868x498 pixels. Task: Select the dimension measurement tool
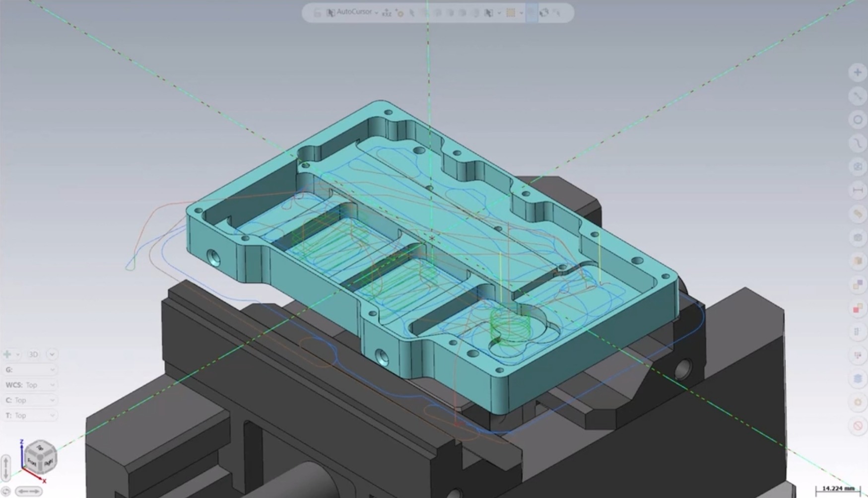857,190
